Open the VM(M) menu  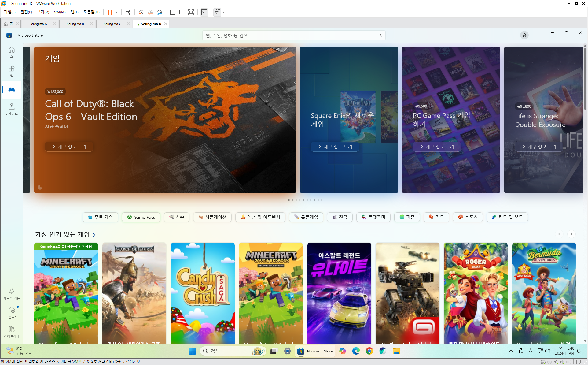pos(60,12)
